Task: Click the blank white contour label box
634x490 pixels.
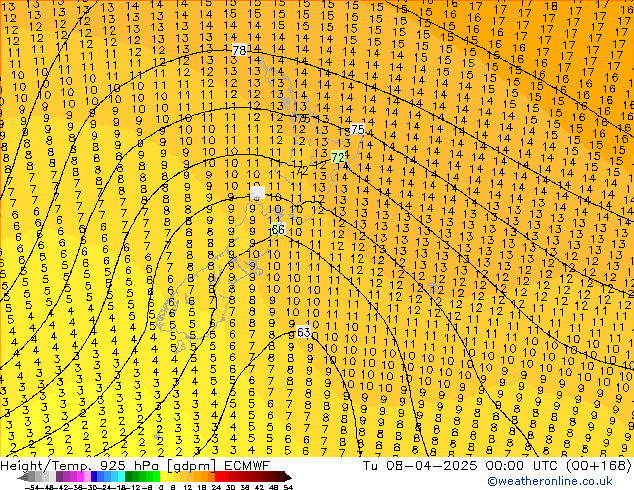Action: pos(258,192)
